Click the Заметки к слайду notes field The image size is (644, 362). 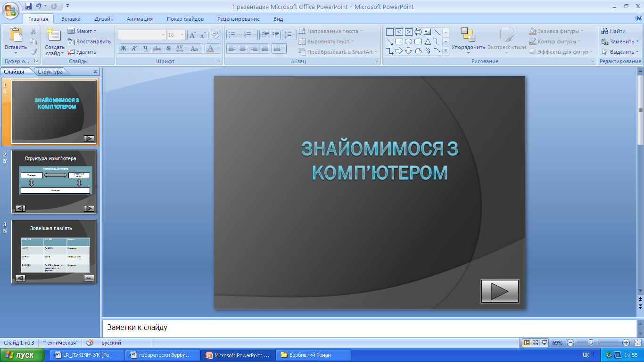click(369, 327)
